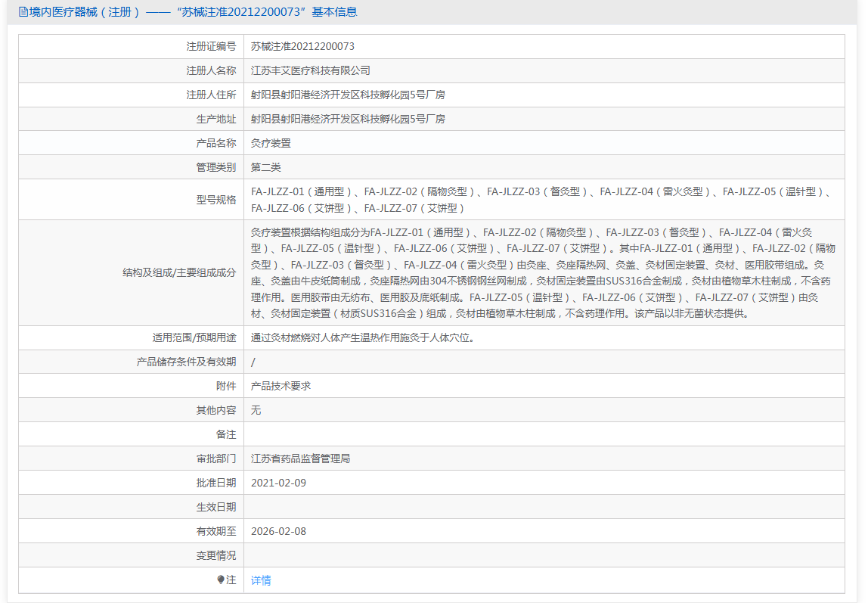Click the 批准日期 label
The image size is (868, 603).
(x=216, y=483)
